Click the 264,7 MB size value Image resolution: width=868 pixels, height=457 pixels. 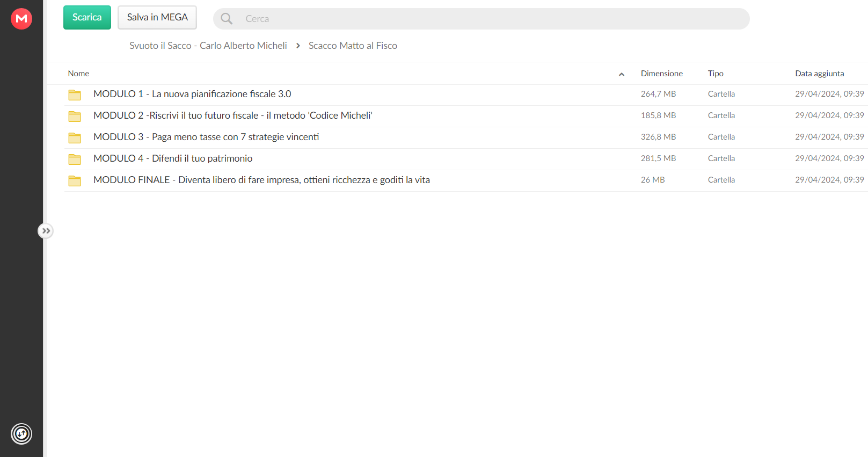click(x=658, y=94)
